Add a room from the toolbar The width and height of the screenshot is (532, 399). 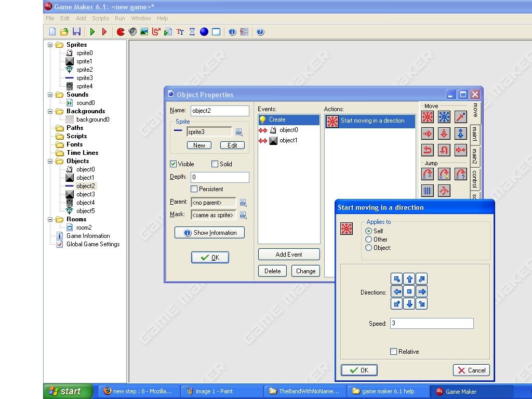point(216,32)
